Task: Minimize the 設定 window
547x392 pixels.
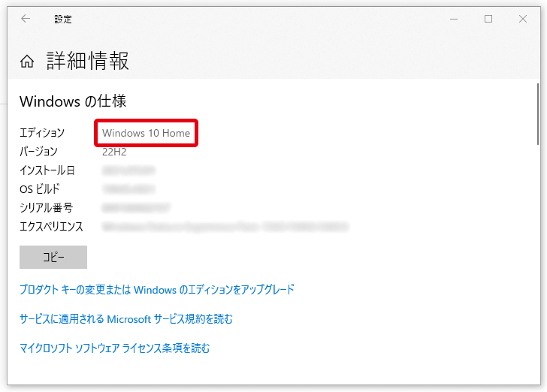Action: point(454,19)
